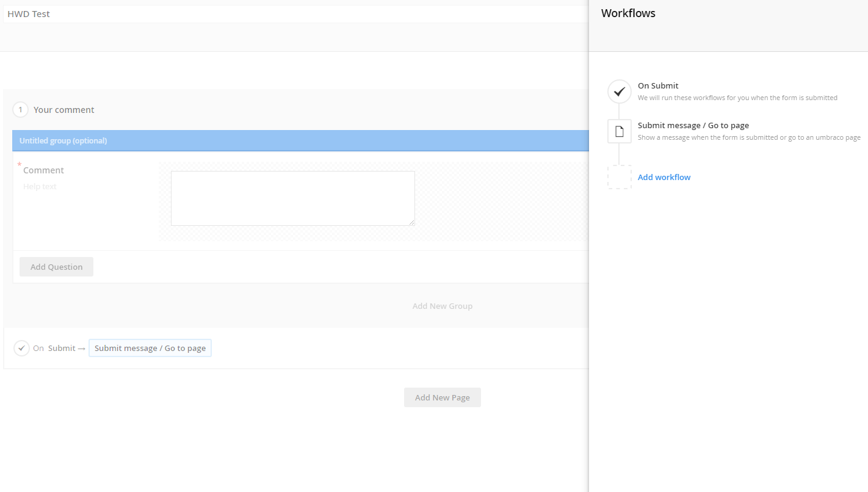The height and width of the screenshot is (492, 868).
Task: Edit the Help text placeholder under Comment
Action: (40, 187)
